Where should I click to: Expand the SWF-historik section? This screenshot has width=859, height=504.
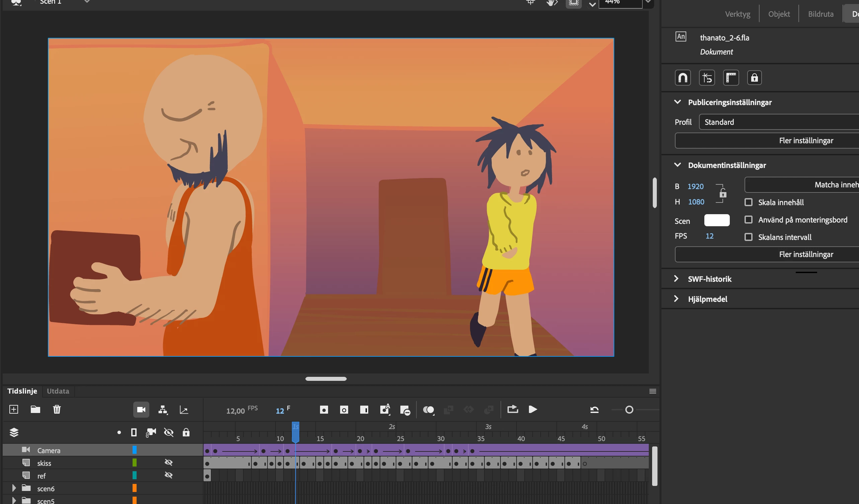(676, 279)
